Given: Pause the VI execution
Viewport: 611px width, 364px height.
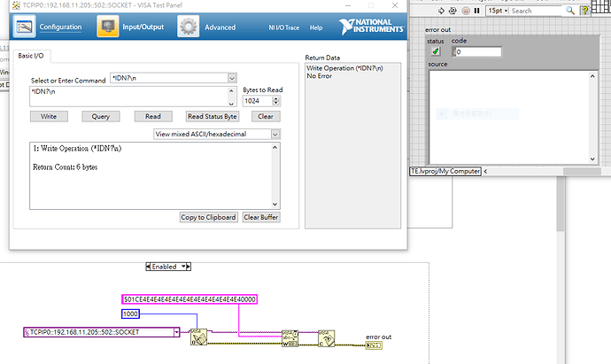Looking at the screenshot, I should point(476,11).
